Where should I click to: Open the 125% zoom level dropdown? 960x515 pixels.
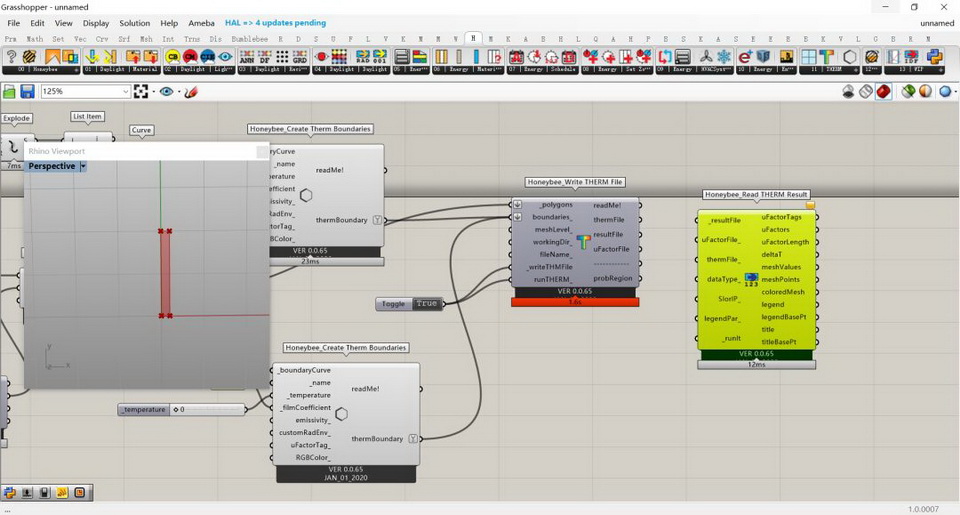(x=125, y=91)
